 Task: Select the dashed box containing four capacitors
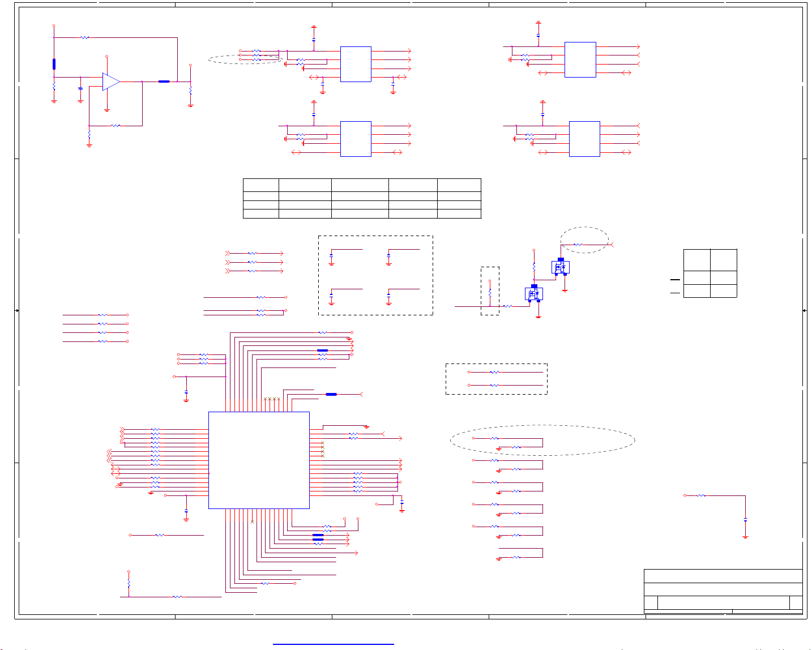pyautogui.click(x=376, y=275)
